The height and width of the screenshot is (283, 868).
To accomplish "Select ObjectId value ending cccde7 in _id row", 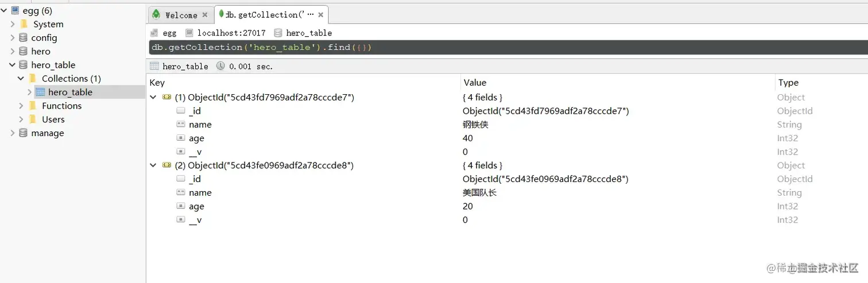I will coord(546,111).
